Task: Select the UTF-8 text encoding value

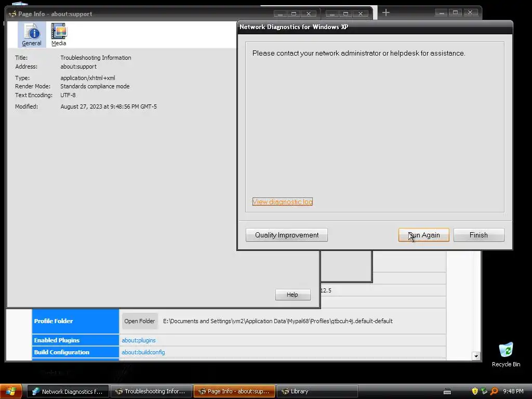Action: point(68,95)
